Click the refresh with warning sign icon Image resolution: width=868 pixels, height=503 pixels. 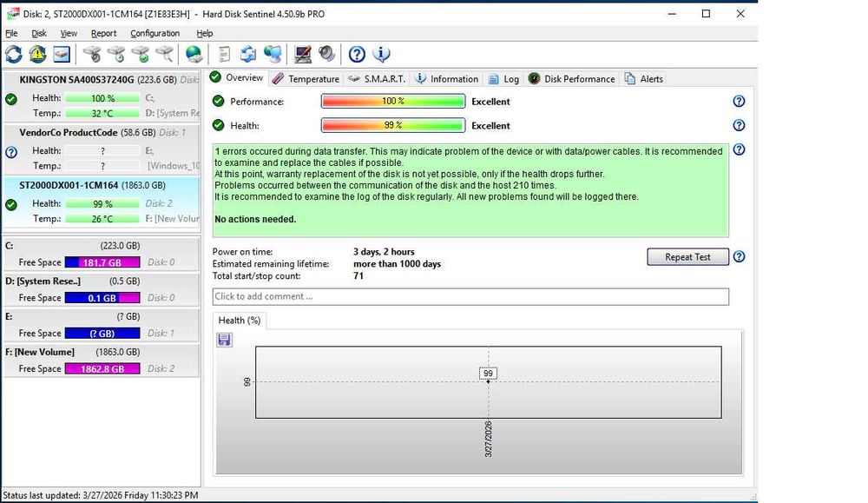[37, 54]
